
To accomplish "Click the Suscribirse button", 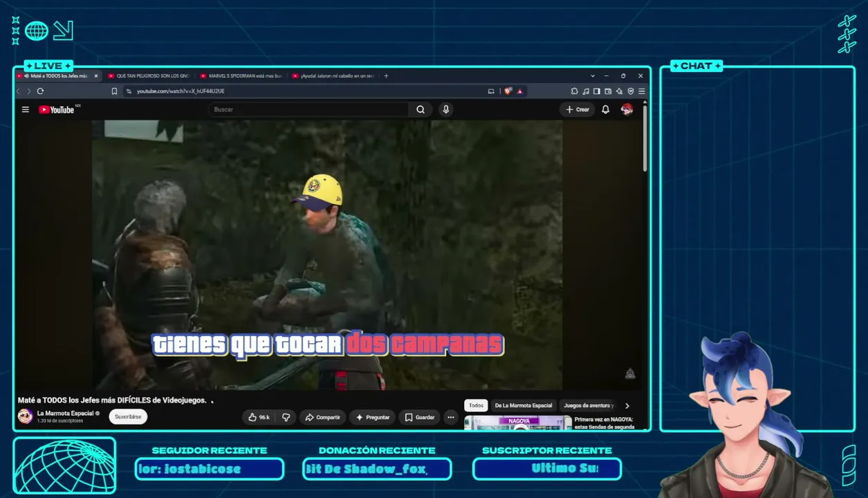I will 128,416.
